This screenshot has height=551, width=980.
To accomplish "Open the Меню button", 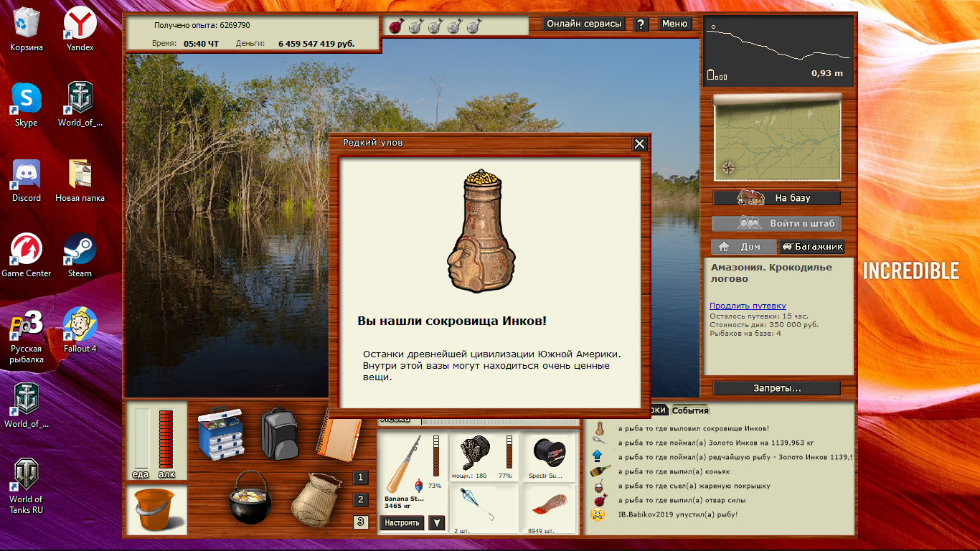I will pyautogui.click(x=674, y=24).
